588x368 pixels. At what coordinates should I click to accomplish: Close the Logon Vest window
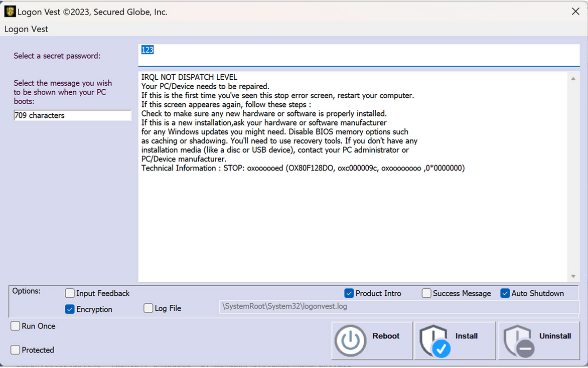pyautogui.click(x=575, y=11)
